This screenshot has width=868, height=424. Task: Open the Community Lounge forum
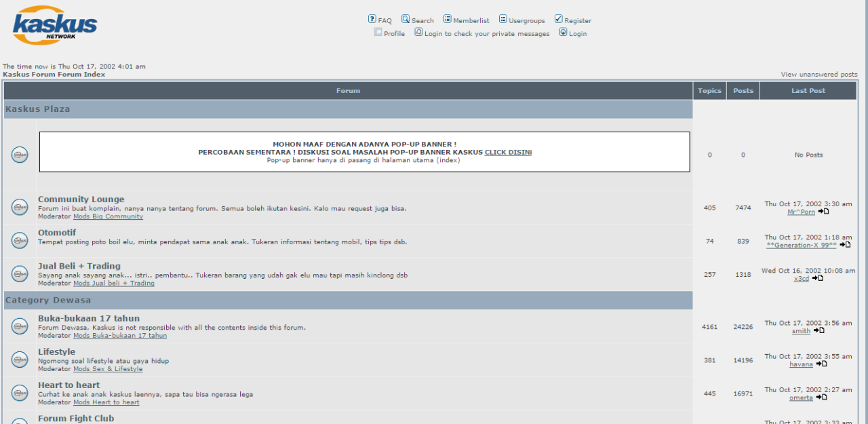click(x=81, y=199)
